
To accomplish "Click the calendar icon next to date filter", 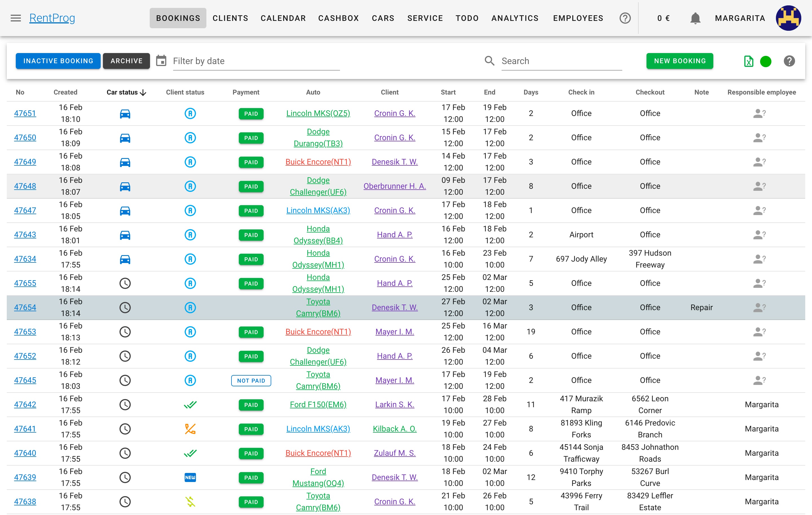I will [x=162, y=60].
